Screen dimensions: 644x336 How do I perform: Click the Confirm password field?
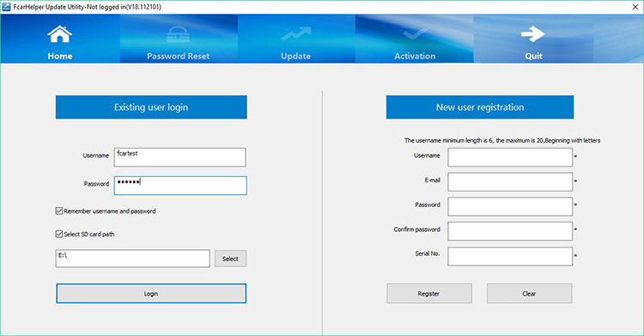[x=510, y=231]
